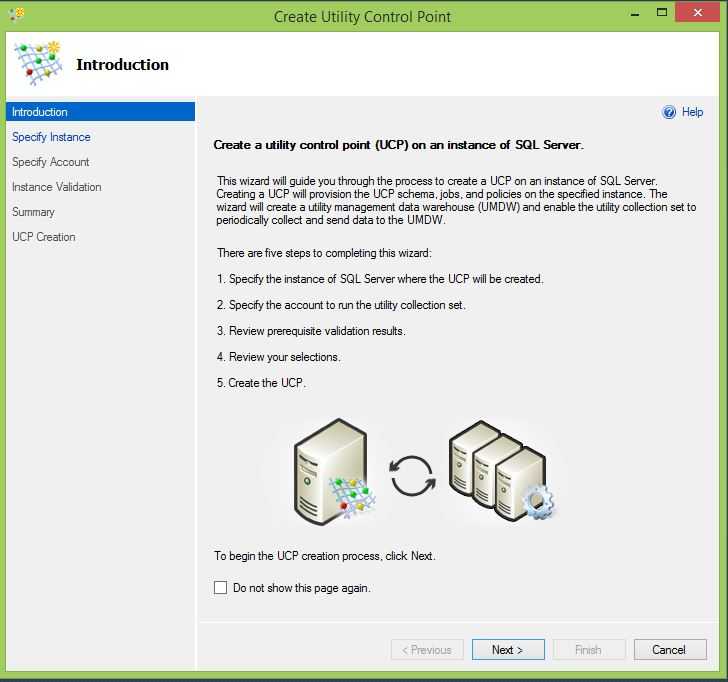
Task: Minimize the Create Utility Control Point window
Action: click(635, 14)
